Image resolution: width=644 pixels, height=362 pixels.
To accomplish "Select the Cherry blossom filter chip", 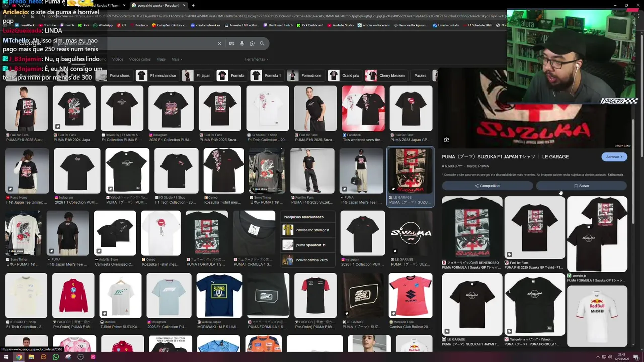I will [x=386, y=76].
